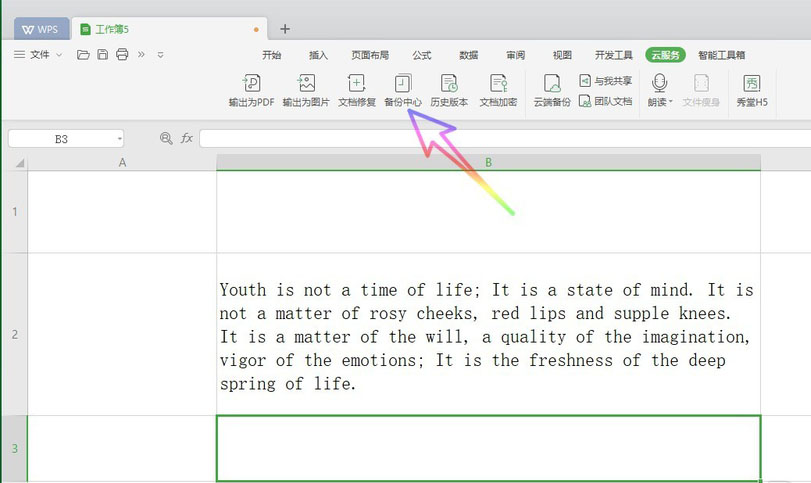This screenshot has width=811, height=483.
Task: Open 历史版本 version history
Action: (449, 90)
